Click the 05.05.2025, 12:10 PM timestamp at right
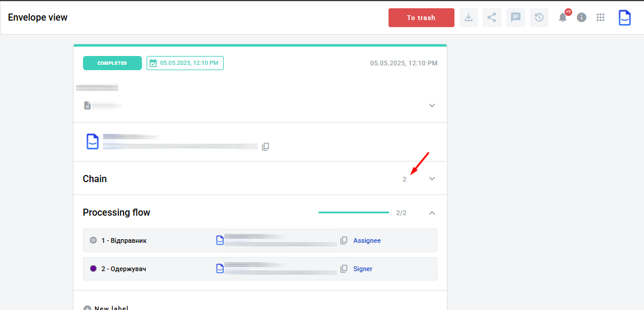The width and height of the screenshot is (644, 310). point(404,63)
